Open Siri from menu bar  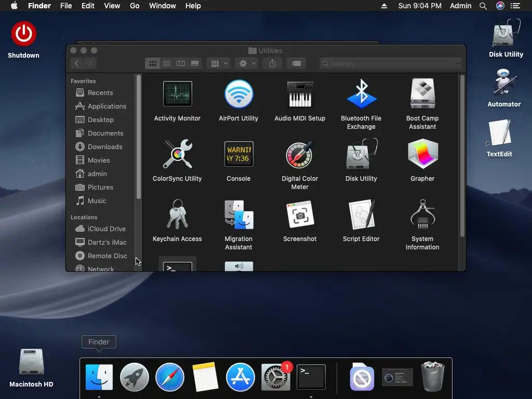(x=500, y=6)
